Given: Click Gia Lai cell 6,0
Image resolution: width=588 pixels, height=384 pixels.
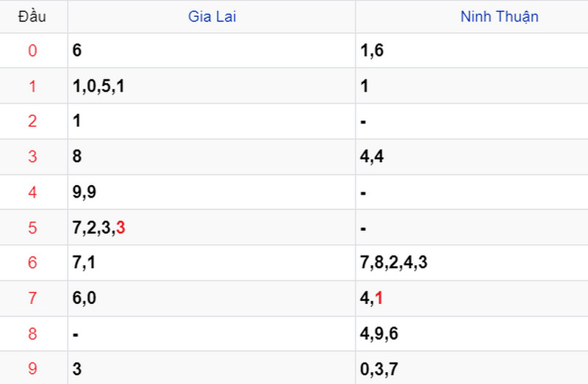Looking at the screenshot, I should pos(85,298).
